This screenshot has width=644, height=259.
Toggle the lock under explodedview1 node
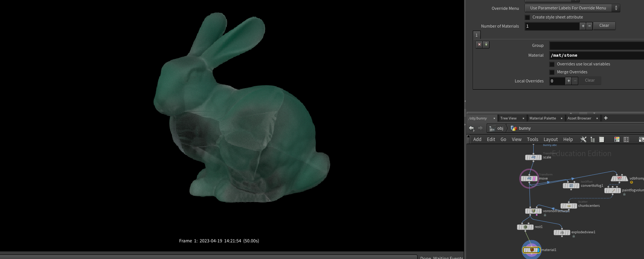tap(574, 236)
